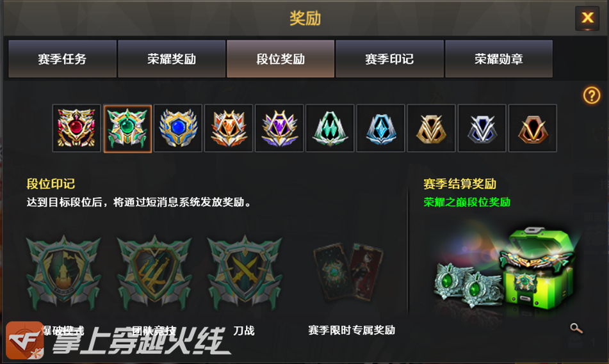Open the 赛季任务 tab
The image size is (609, 364).
point(62,59)
